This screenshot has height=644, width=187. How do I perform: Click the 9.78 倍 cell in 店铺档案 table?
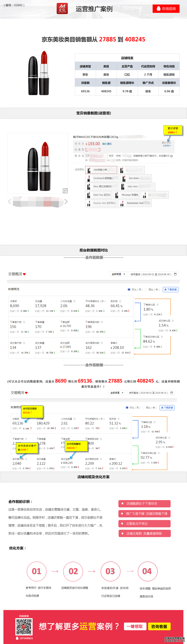pyautogui.click(x=127, y=91)
